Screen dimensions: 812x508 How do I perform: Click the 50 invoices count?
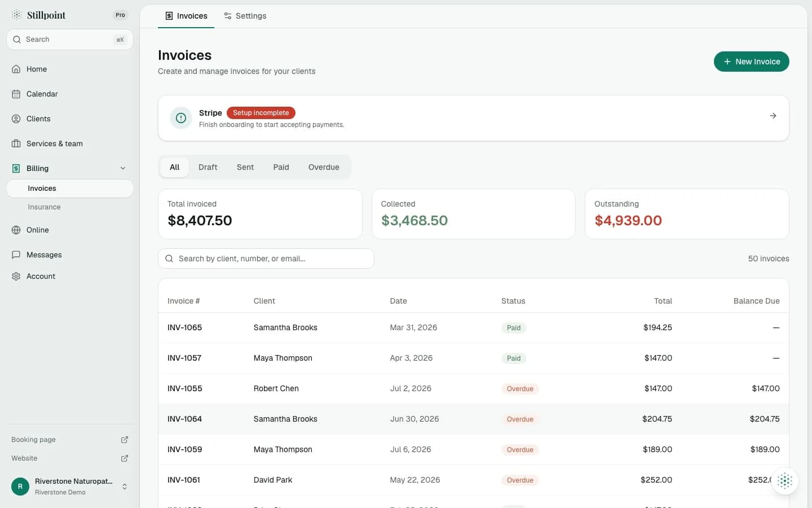tap(769, 259)
